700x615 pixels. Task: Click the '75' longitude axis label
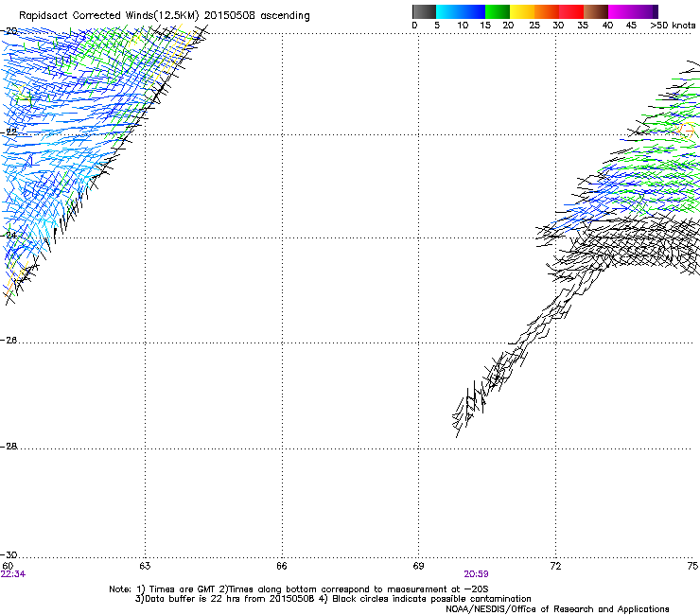click(692, 566)
